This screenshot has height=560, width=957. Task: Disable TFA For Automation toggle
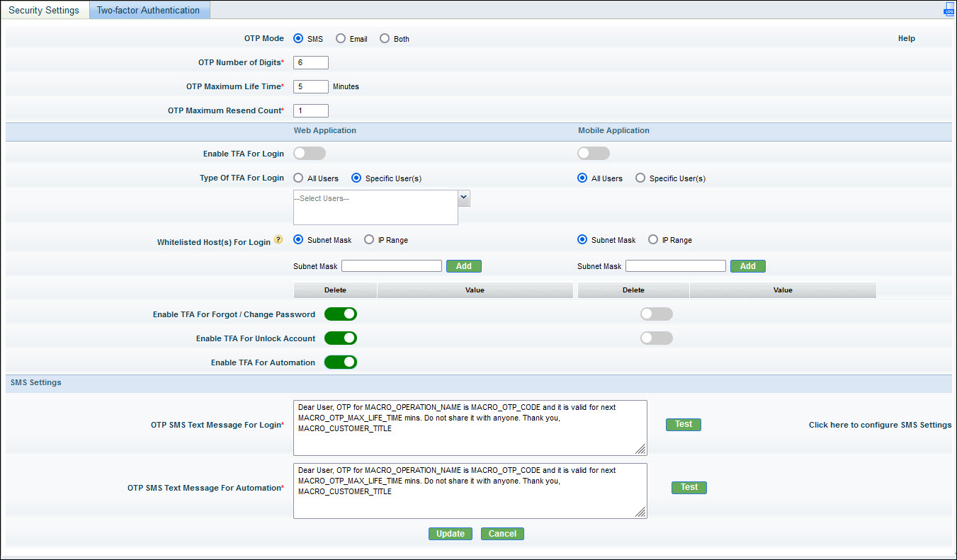[341, 362]
